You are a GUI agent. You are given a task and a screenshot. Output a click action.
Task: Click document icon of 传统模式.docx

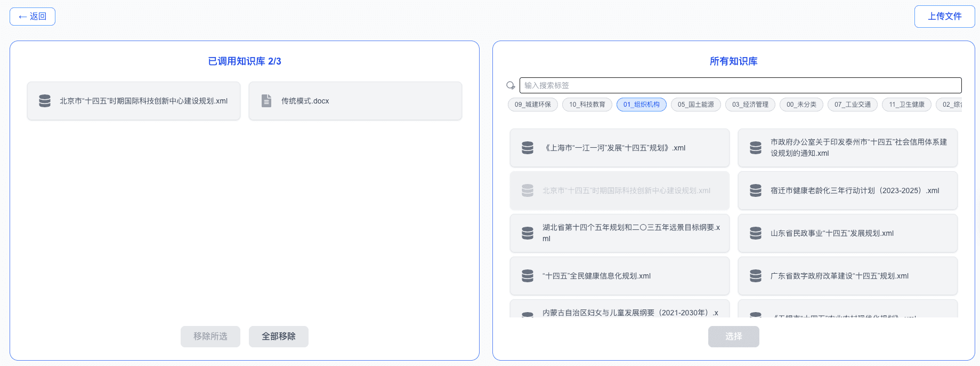pyautogui.click(x=266, y=101)
